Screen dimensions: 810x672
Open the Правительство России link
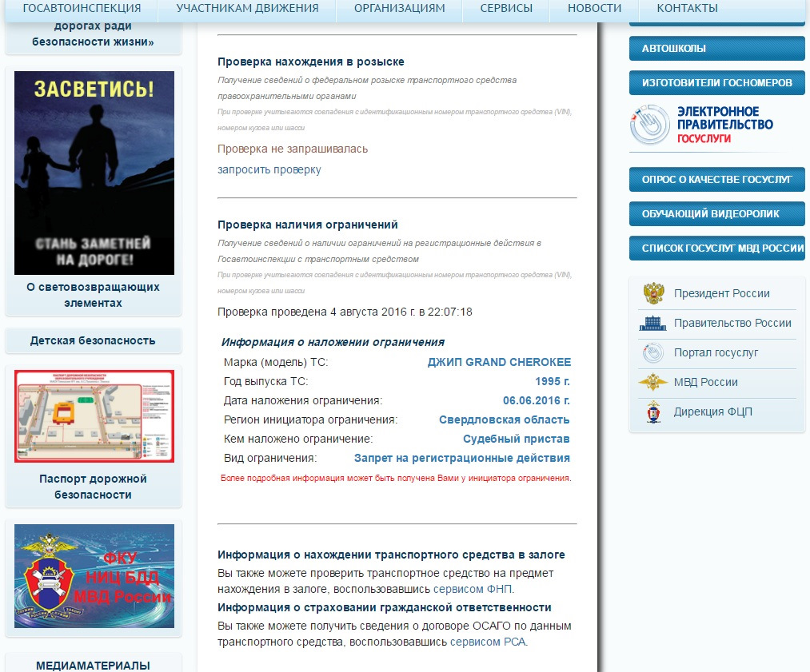click(x=732, y=323)
